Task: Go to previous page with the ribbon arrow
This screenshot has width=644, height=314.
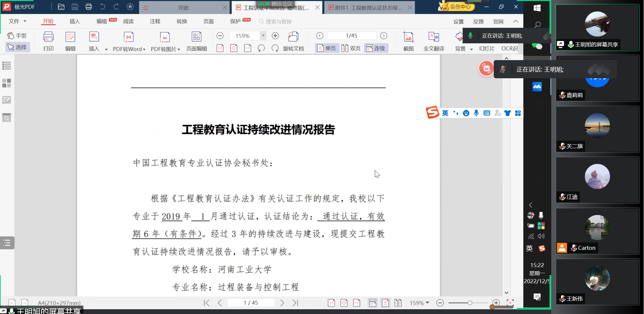Action: (320, 36)
